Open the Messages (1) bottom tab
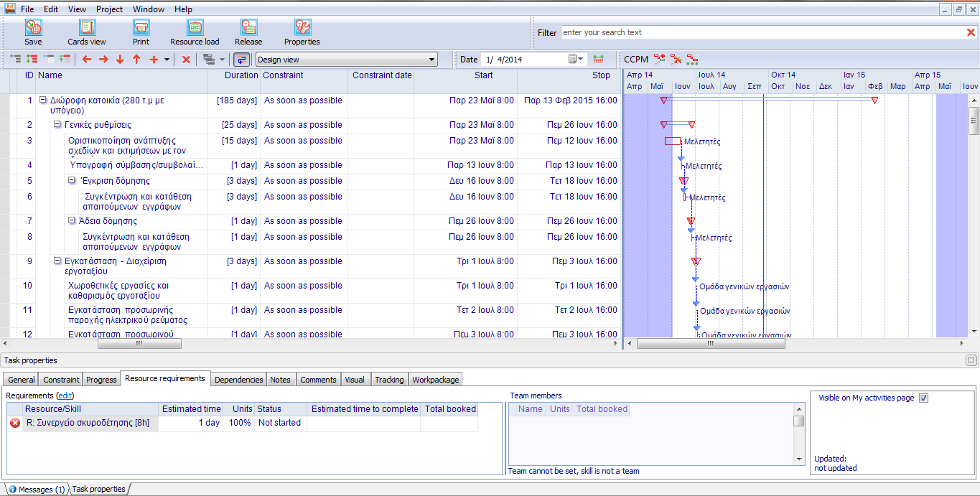This screenshot has width=980, height=496. (x=37, y=490)
